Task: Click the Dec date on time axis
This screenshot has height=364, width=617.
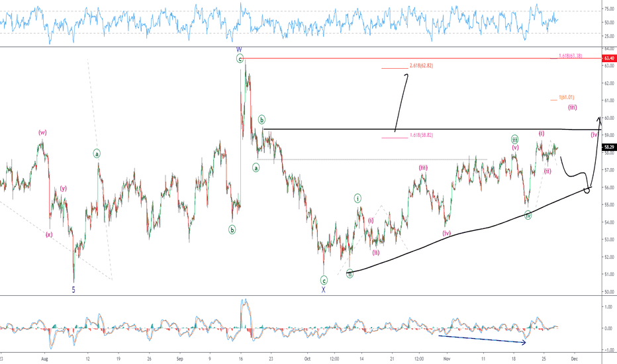Action: pos(574,359)
